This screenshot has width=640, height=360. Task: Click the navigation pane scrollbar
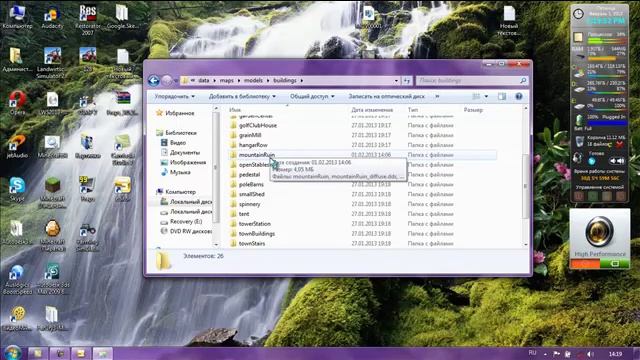(216, 167)
